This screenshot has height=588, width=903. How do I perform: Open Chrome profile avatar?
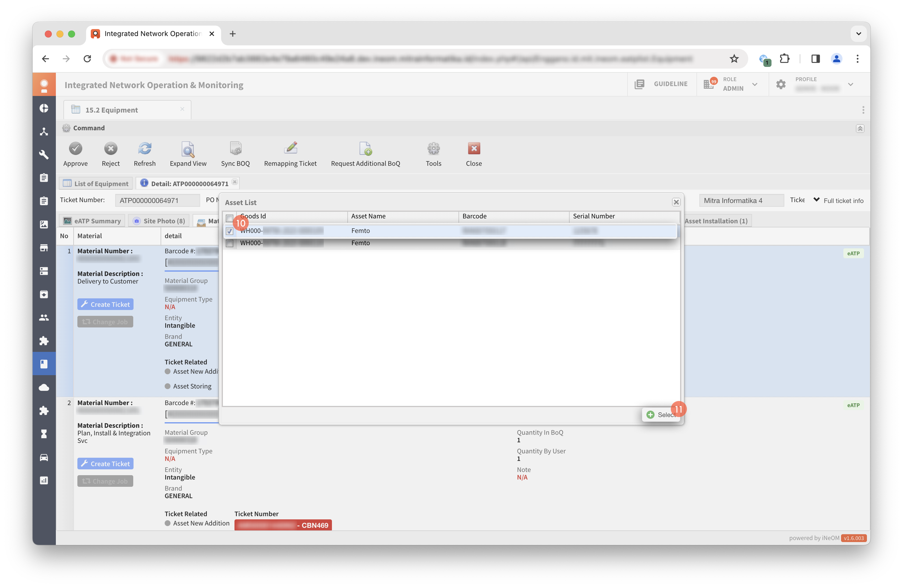pos(837,59)
